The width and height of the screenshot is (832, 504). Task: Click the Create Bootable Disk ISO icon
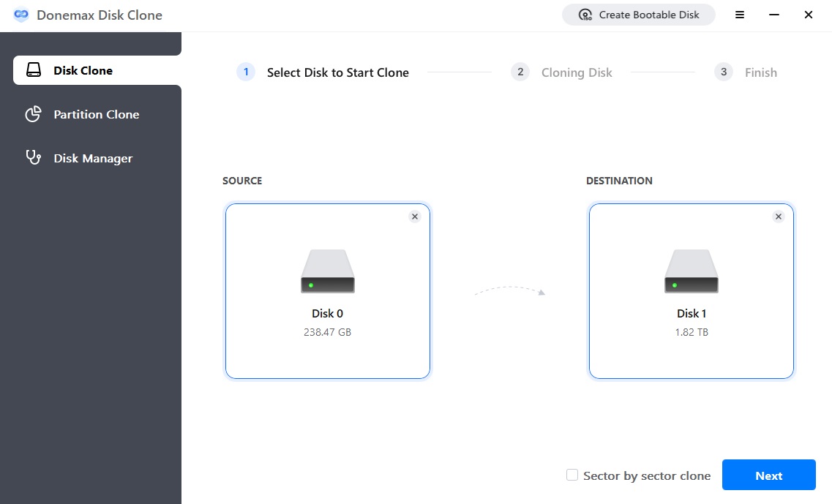[585, 14]
